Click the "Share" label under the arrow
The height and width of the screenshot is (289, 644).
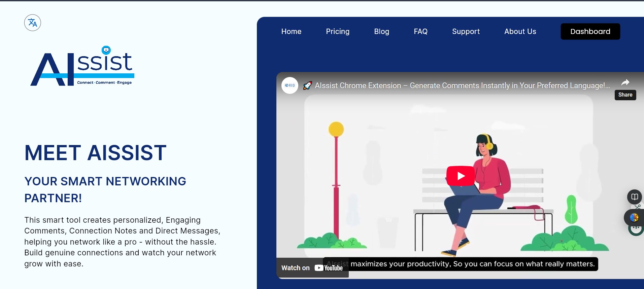tap(625, 95)
